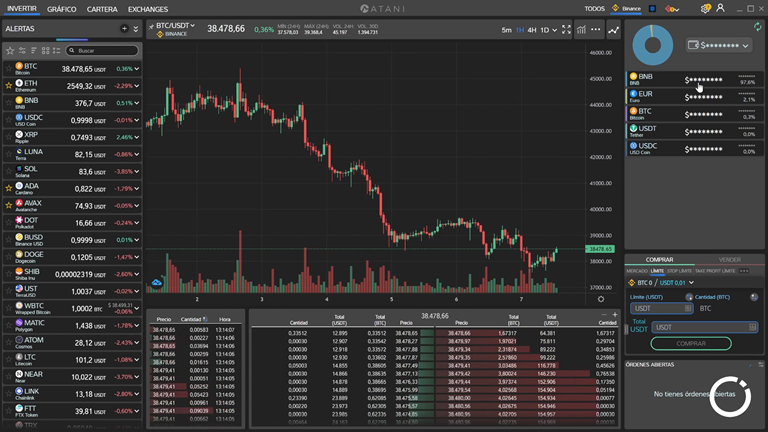The height and width of the screenshot is (432, 768).
Task: Open the watchlist sort icon
Action: click(x=34, y=50)
